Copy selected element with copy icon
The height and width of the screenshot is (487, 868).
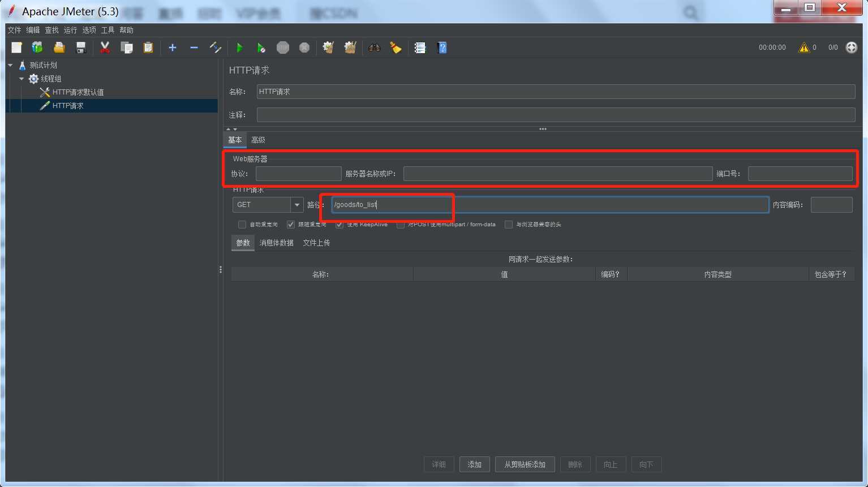(x=126, y=48)
